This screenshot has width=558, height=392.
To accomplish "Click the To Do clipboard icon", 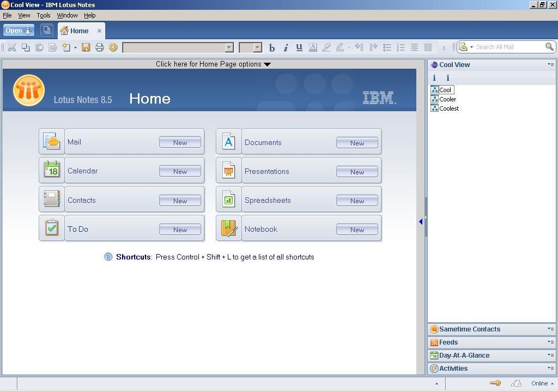I will 52,228.
